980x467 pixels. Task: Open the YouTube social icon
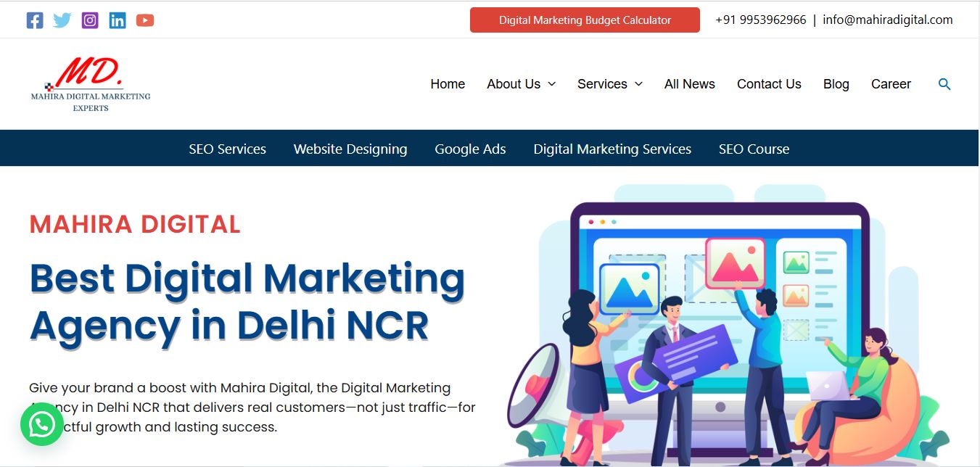coord(145,20)
